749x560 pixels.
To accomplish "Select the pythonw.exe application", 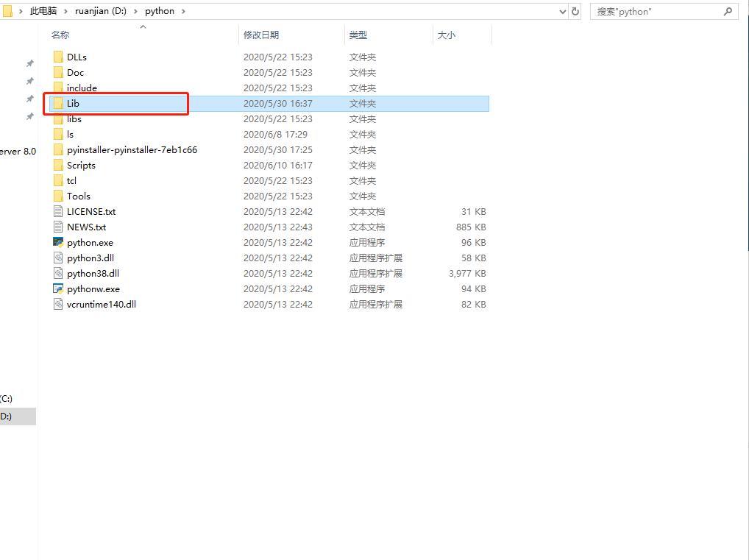I will tap(93, 288).
